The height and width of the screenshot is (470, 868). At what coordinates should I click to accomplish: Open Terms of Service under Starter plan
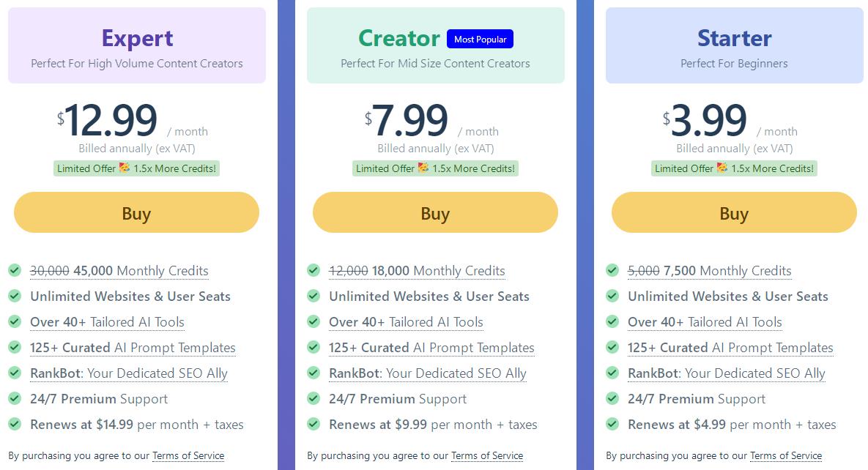(x=786, y=455)
